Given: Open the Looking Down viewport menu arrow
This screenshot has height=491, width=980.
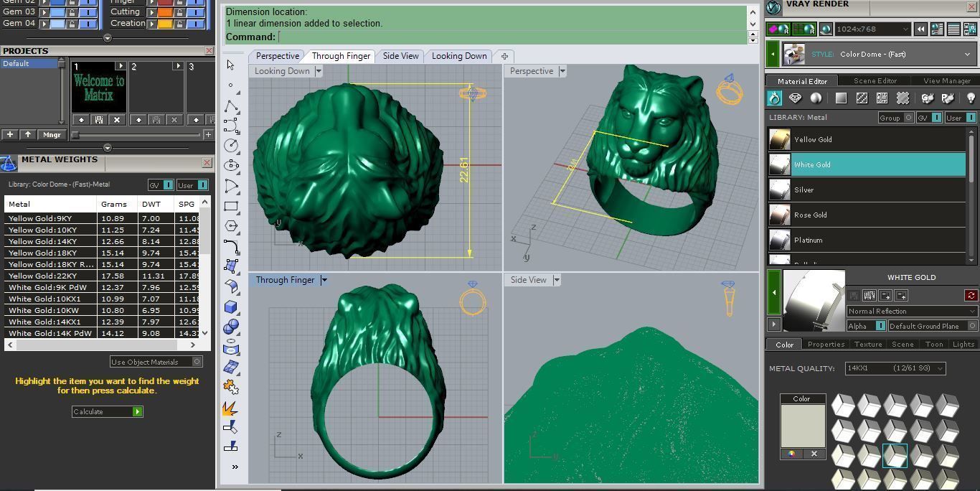Looking at the screenshot, I should click(x=319, y=71).
